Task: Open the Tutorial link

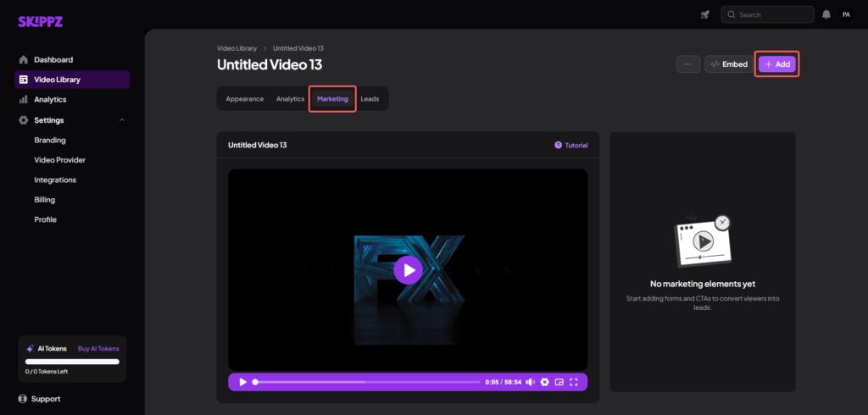Action: 571,146
